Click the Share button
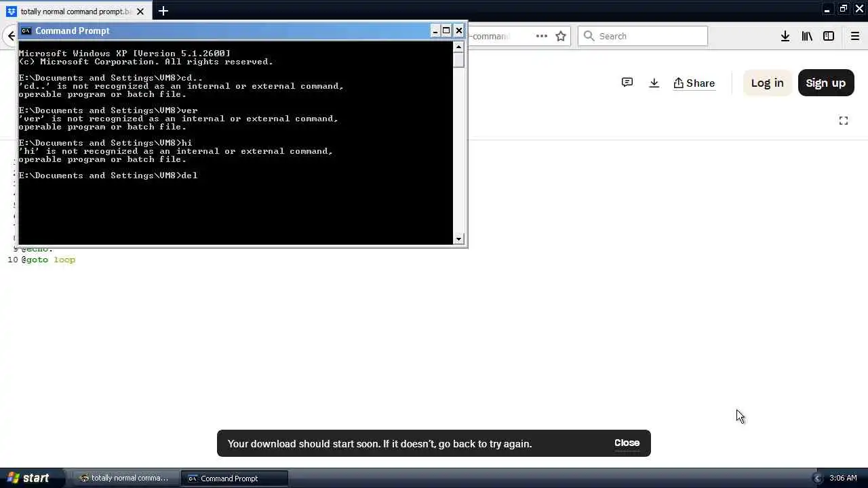Screen dimensions: 868x488 (x=694, y=83)
